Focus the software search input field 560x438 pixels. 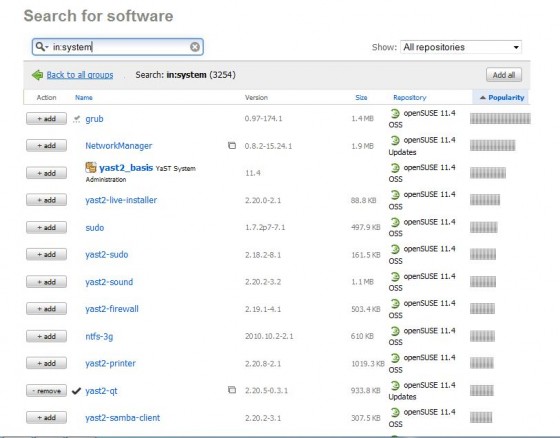coord(118,47)
